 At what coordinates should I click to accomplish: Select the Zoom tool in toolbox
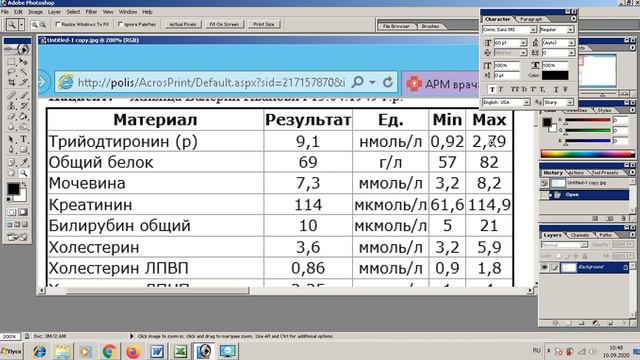23,173
